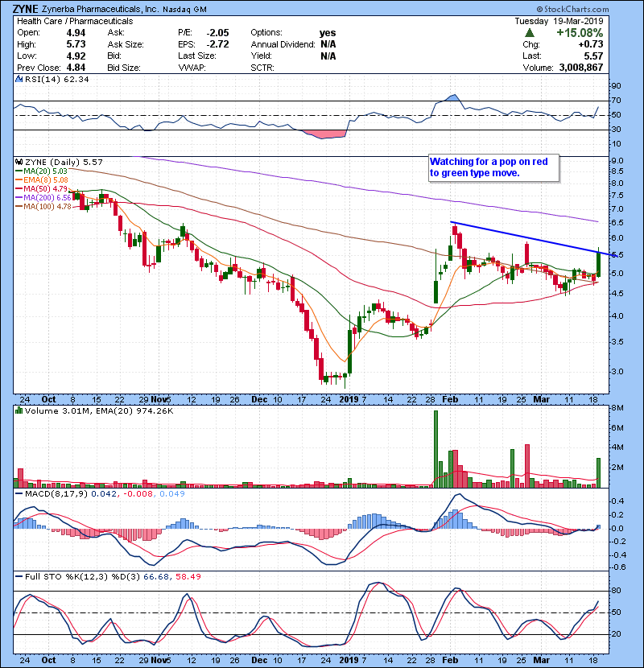Click the MA(50) 4.79 legend entry
The height and width of the screenshot is (668, 644).
(41, 188)
